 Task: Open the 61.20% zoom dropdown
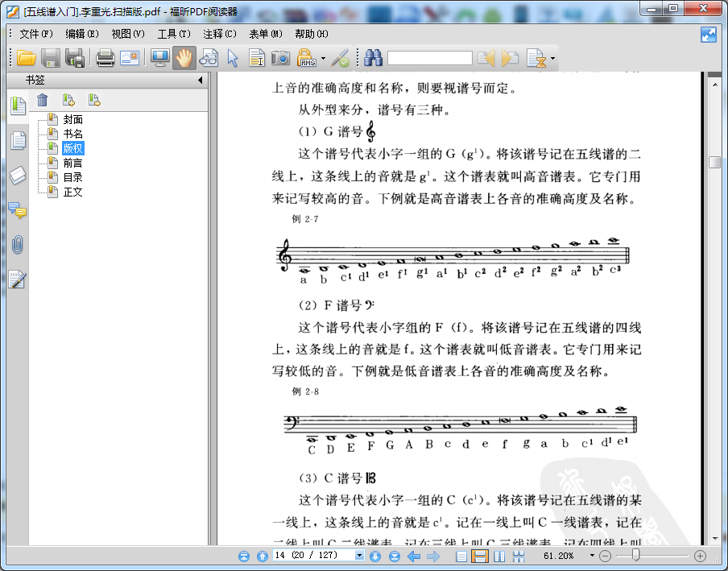click(x=592, y=555)
